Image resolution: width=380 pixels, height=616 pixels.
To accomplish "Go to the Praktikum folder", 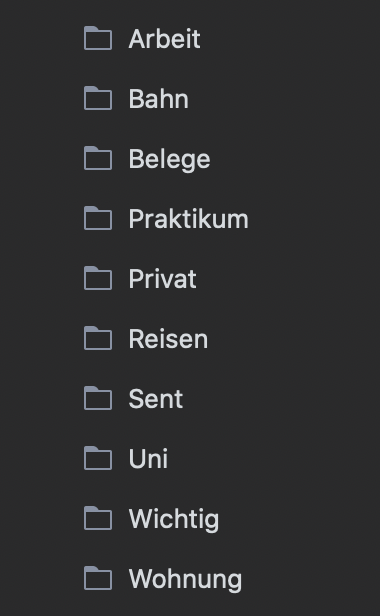I will pyautogui.click(x=189, y=218).
